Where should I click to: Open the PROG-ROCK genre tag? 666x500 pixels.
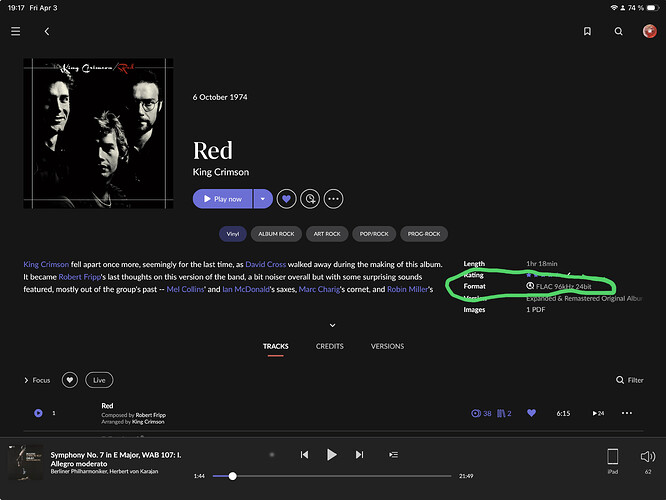click(x=424, y=234)
